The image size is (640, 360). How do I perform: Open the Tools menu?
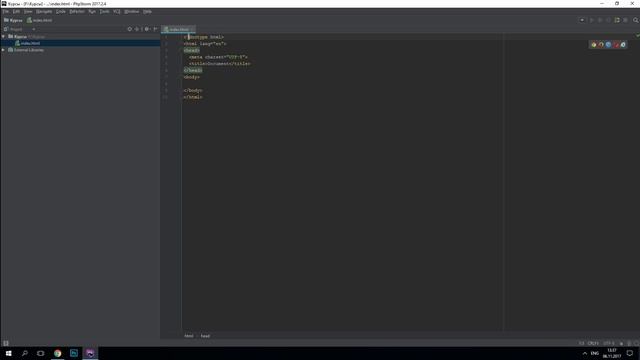104,11
